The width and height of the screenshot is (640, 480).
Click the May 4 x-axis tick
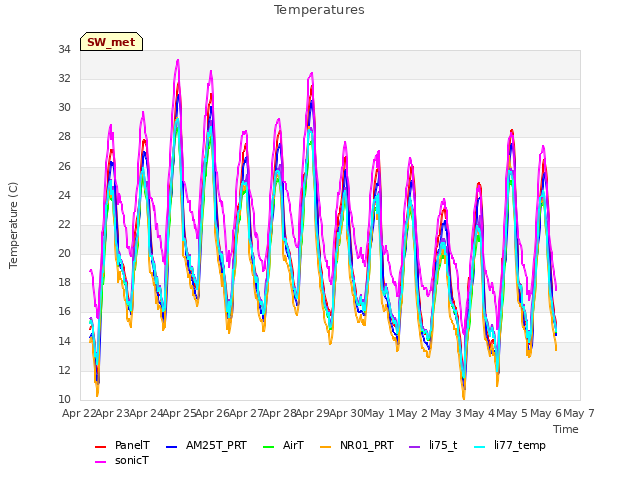[x=479, y=413]
